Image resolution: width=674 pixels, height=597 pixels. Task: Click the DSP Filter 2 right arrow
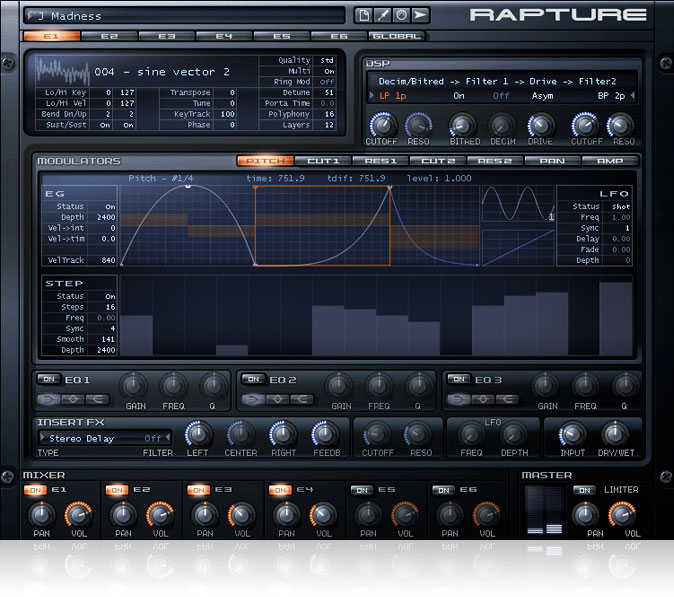click(632, 95)
